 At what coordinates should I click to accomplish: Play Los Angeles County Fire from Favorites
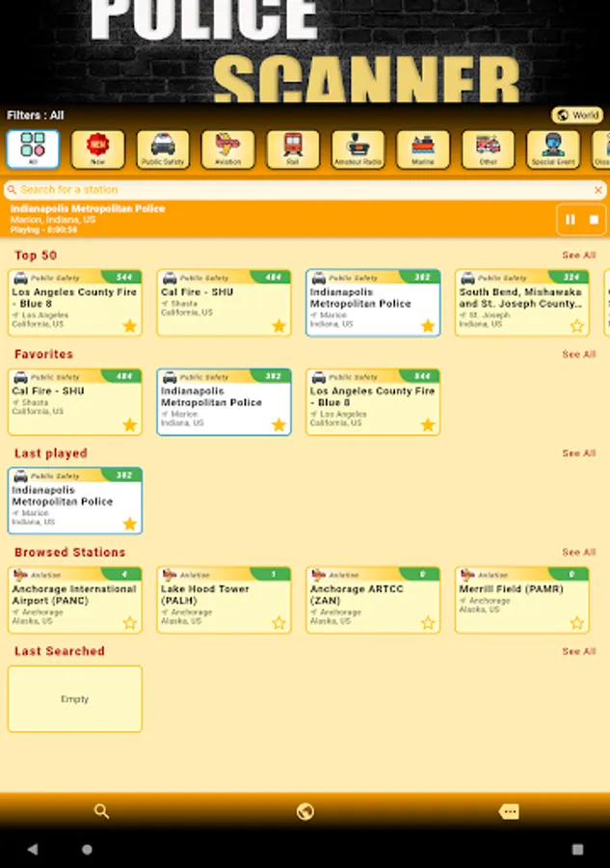click(373, 402)
